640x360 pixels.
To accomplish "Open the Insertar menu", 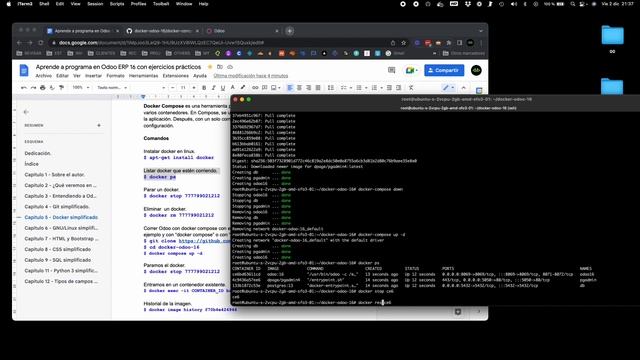I will point(93,76).
